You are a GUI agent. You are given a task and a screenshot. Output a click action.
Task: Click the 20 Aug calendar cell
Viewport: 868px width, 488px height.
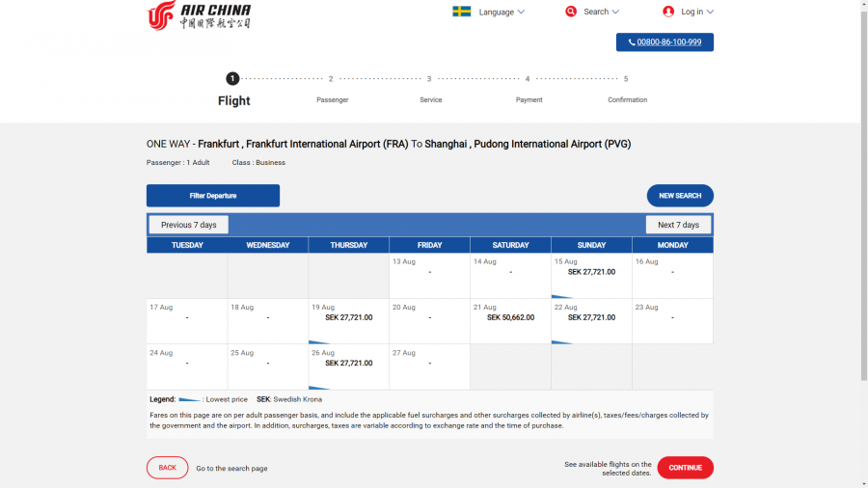429,321
